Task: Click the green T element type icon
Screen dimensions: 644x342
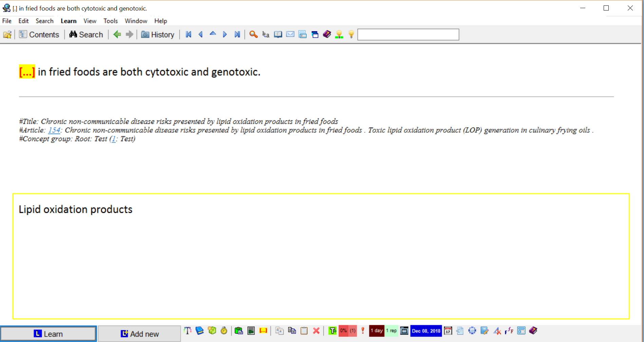Action: point(333,330)
